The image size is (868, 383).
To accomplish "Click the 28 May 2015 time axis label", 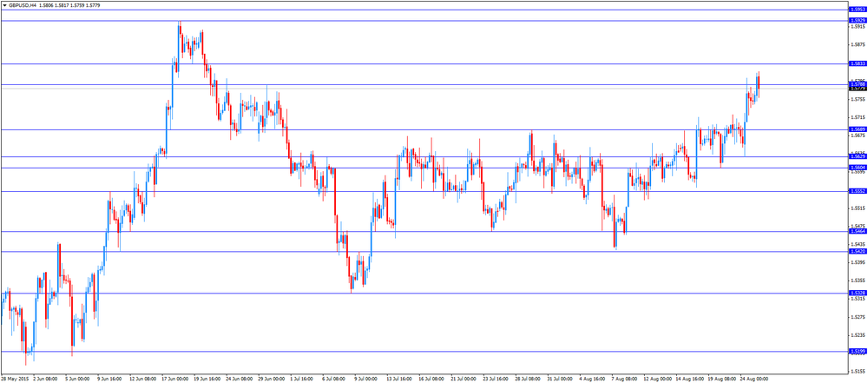I will pyautogui.click(x=13, y=380).
